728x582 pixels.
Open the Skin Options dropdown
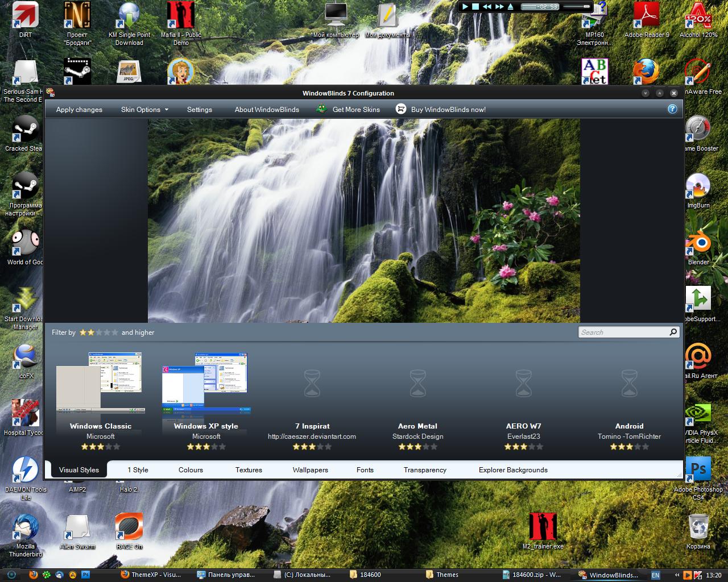pos(144,109)
